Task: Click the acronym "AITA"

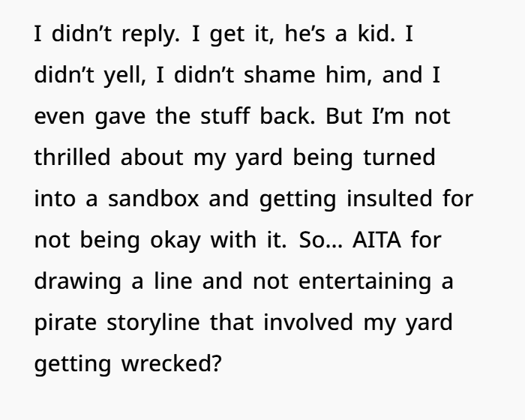Action: point(376,240)
